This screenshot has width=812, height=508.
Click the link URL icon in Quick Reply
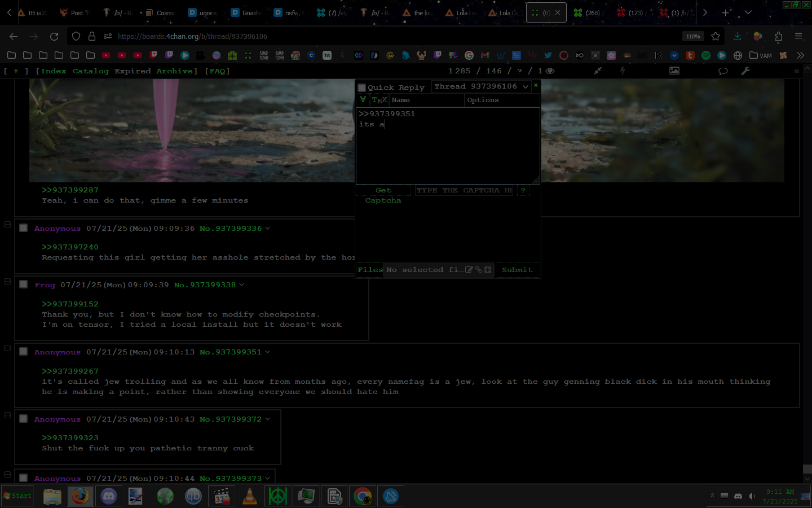point(479,270)
